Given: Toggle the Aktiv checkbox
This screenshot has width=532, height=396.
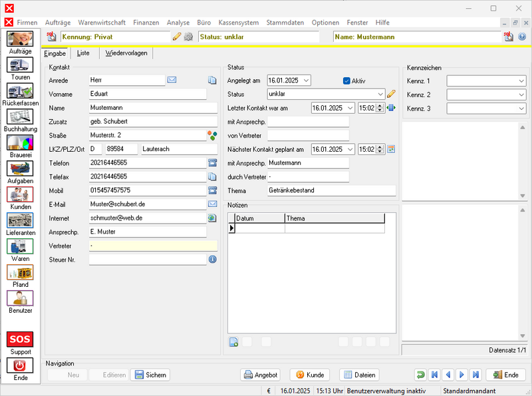Looking at the screenshot, I should coord(346,81).
